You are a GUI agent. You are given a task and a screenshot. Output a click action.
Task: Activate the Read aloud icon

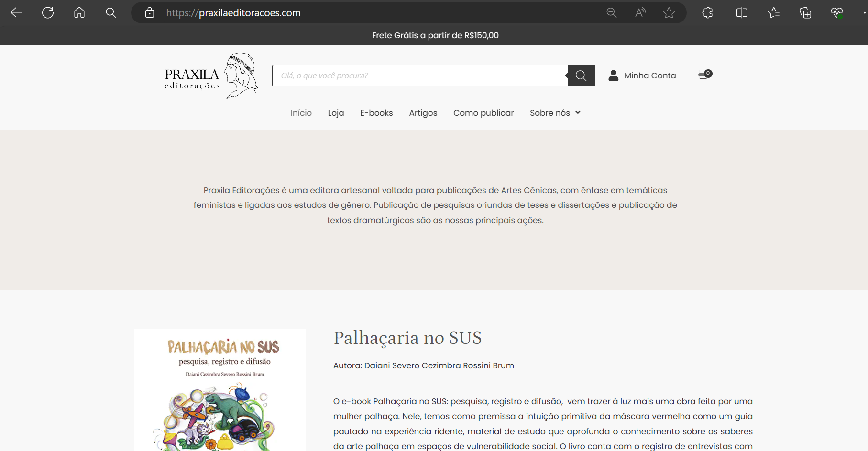pyautogui.click(x=640, y=13)
